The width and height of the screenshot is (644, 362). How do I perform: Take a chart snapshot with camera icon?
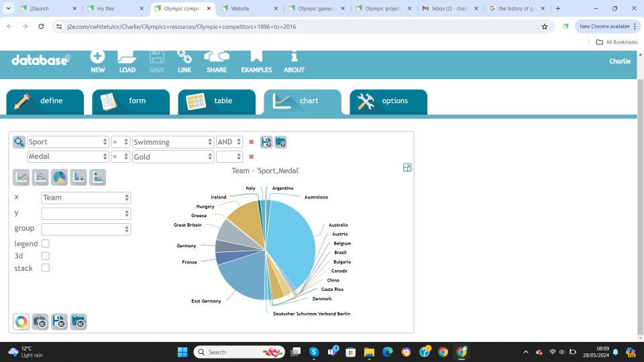click(x=40, y=322)
